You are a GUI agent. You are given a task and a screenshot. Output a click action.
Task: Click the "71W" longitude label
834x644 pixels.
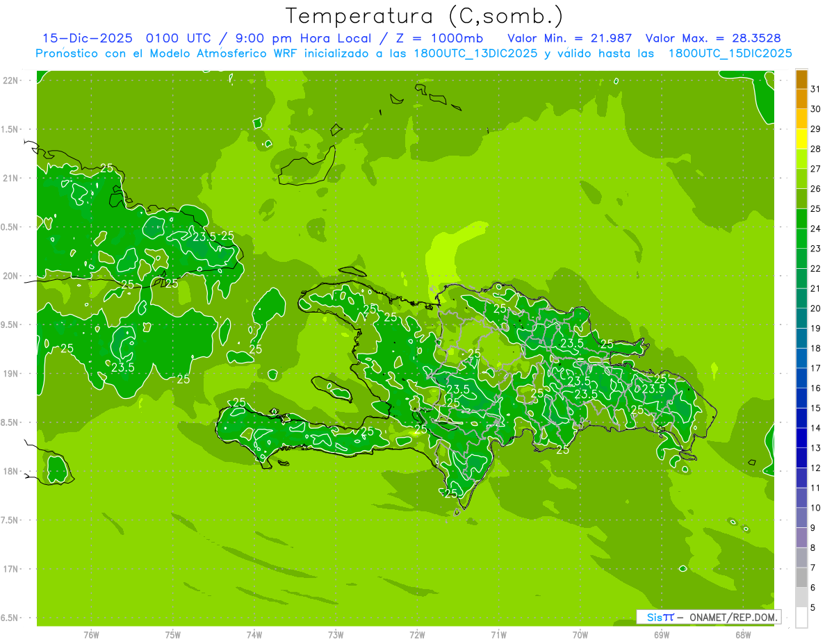[x=498, y=634]
